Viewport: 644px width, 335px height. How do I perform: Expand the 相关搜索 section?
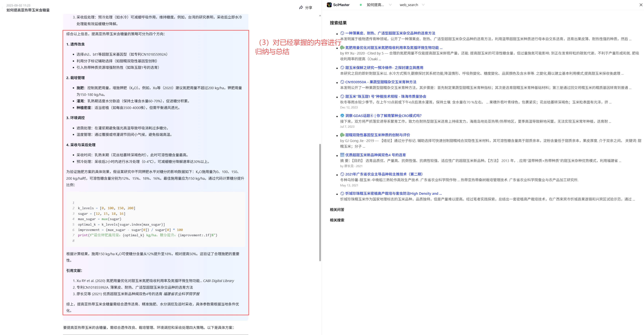[337, 220]
